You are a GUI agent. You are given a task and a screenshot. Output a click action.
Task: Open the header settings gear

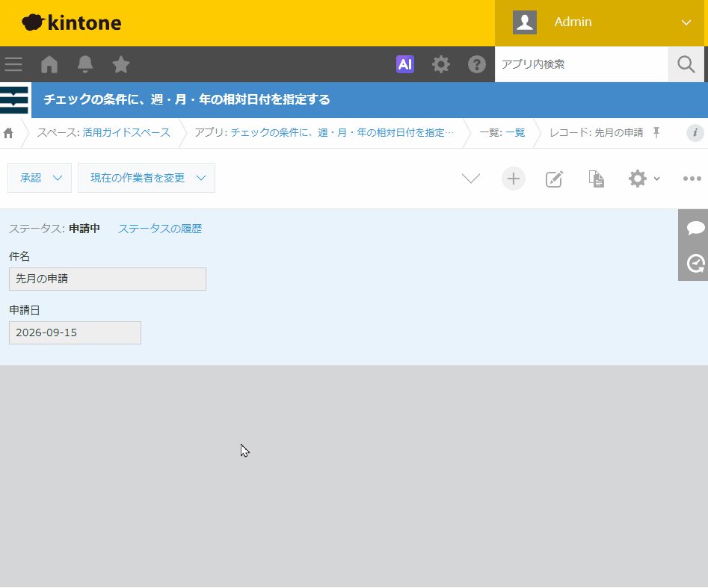pos(440,64)
